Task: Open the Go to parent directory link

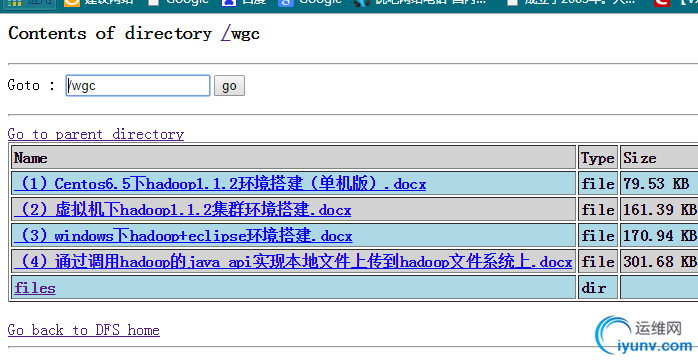Action: [96, 134]
